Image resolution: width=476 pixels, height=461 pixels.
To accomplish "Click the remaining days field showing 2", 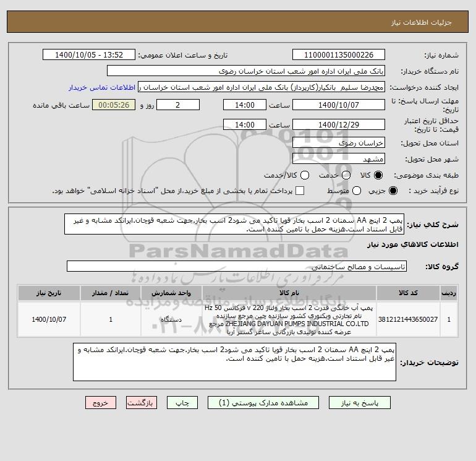I will [x=178, y=105].
